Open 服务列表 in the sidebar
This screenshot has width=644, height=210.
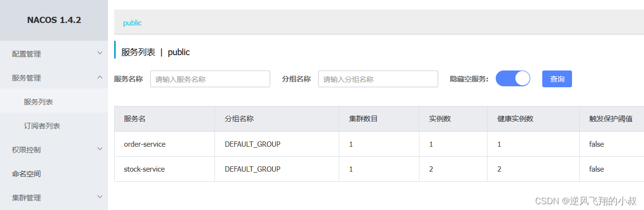pyautogui.click(x=38, y=102)
